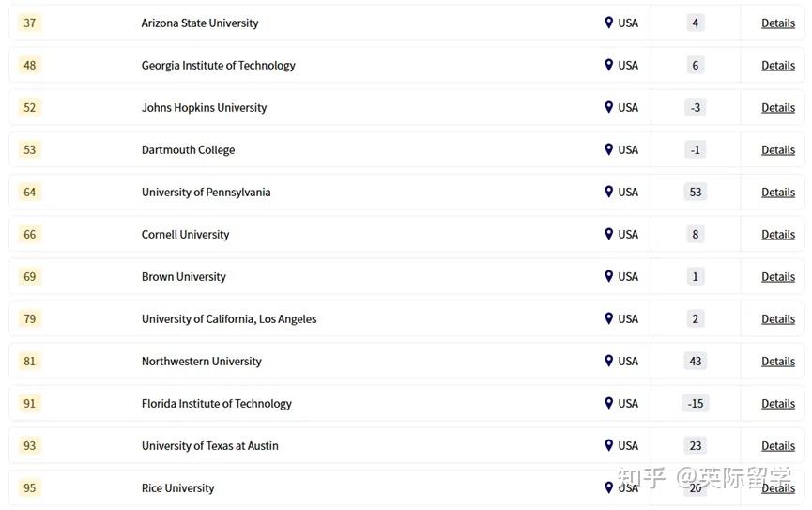Screen dimensions: 812x510
Task: Click rank badge 91 for Florida Institute of Technology
Action: tap(30, 403)
